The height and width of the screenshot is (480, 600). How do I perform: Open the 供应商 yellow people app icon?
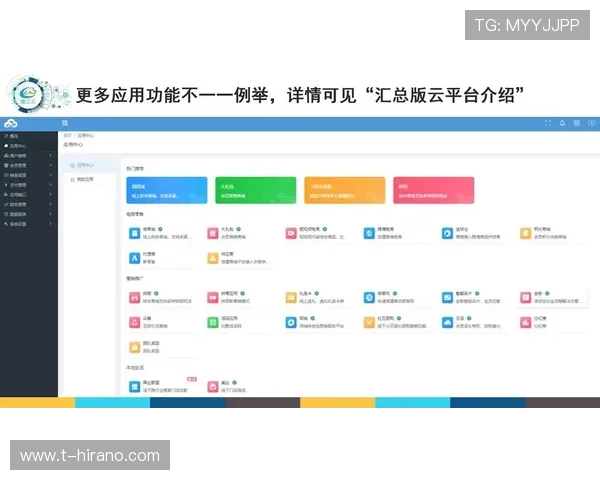213,258
